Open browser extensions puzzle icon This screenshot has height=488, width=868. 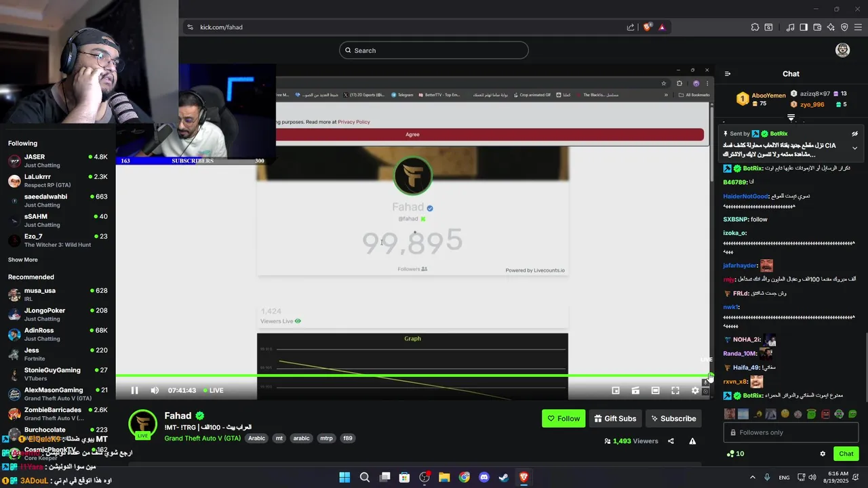(x=755, y=27)
